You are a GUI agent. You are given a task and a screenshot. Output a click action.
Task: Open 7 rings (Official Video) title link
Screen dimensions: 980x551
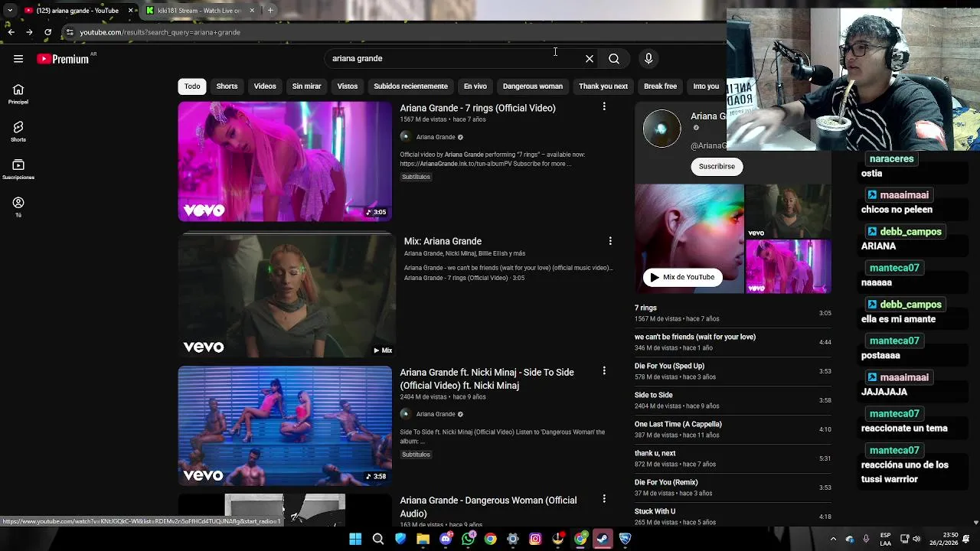point(478,108)
